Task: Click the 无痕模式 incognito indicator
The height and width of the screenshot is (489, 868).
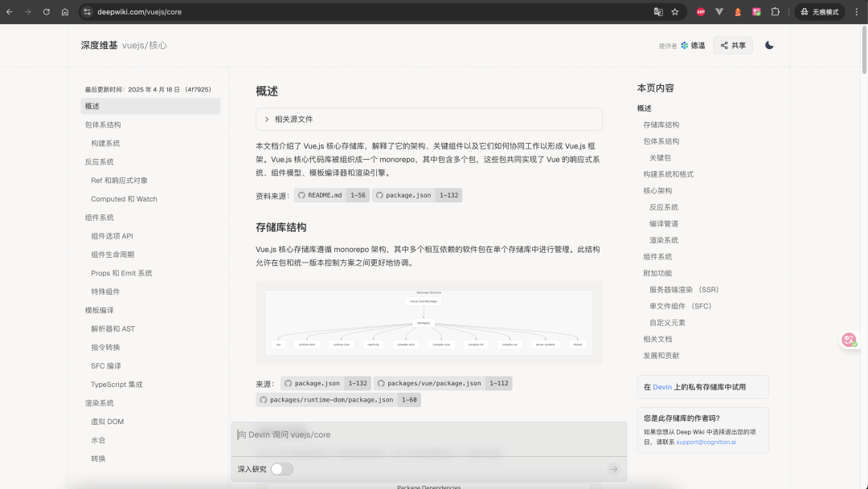Action: click(820, 11)
